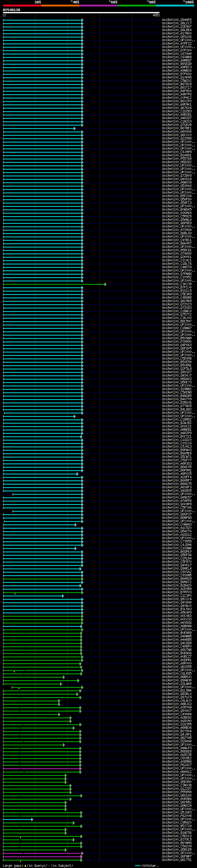Screen dimensions: 197x868
Task: Click the purple ~60% identity legend segment
Action: [98, 6]
